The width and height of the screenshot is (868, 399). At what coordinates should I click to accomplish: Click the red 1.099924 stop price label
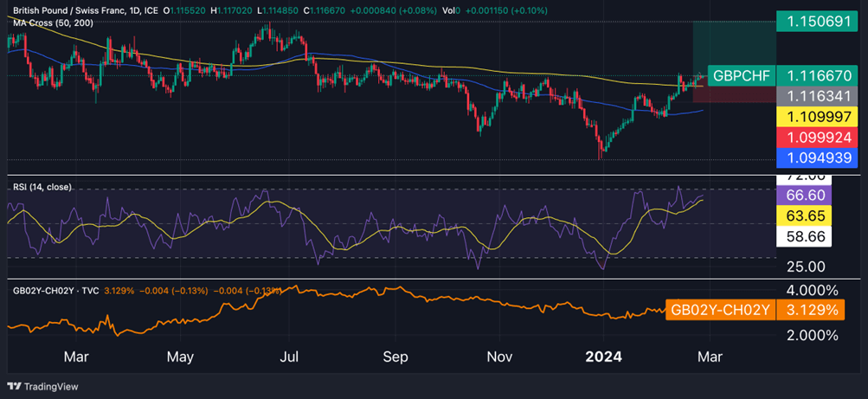coord(814,137)
